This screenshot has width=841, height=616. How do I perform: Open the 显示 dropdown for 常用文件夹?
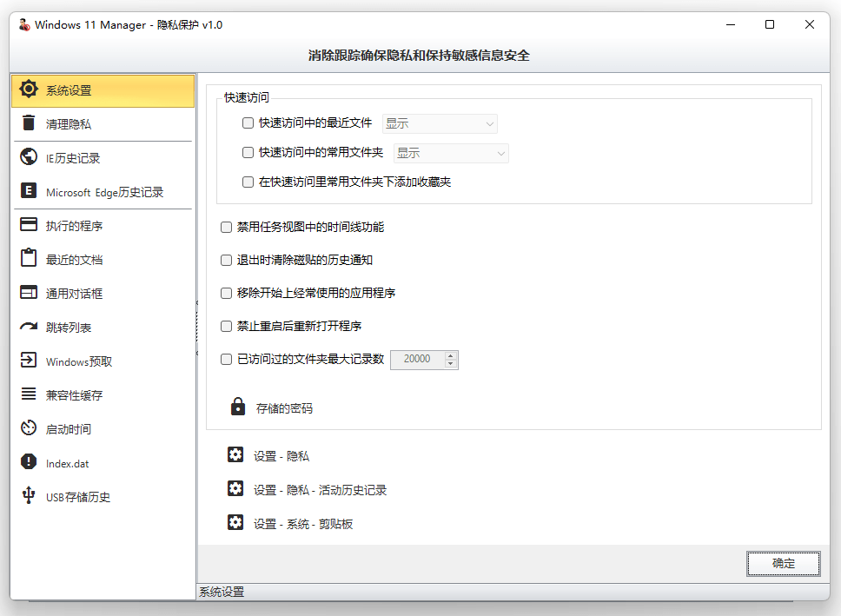pyautogui.click(x=451, y=153)
